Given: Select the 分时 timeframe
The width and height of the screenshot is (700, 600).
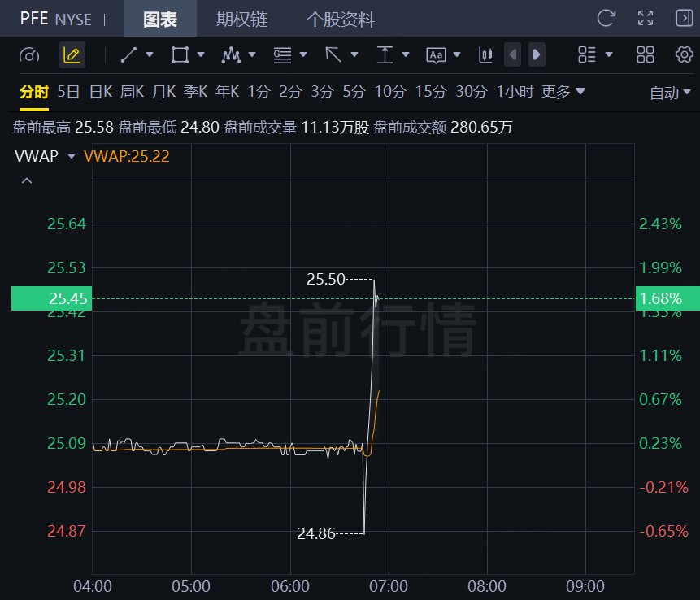Looking at the screenshot, I should (x=34, y=92).
